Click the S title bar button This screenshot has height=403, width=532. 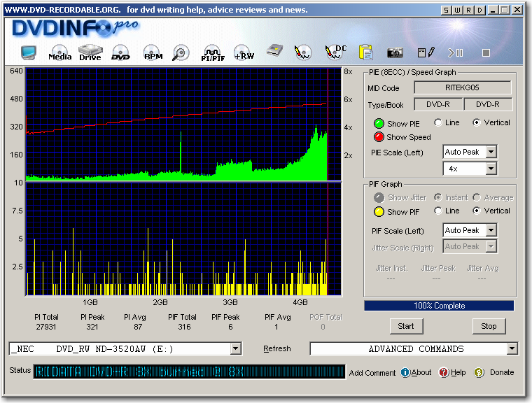click(446, 10)
